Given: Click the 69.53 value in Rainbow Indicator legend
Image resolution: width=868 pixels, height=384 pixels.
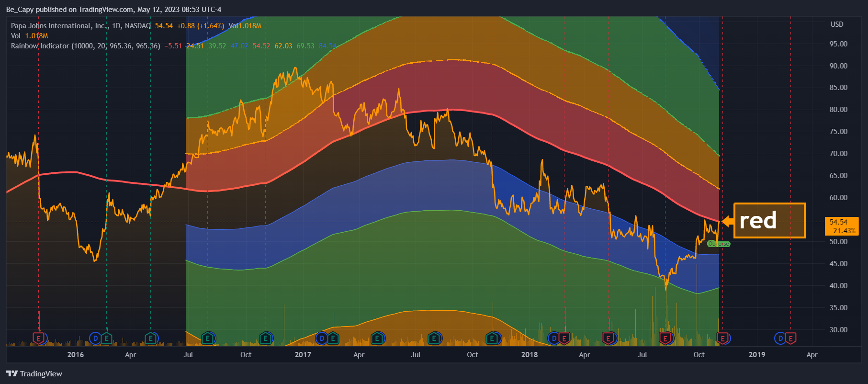Looking at the screenshot, I should tap(305, 46).
